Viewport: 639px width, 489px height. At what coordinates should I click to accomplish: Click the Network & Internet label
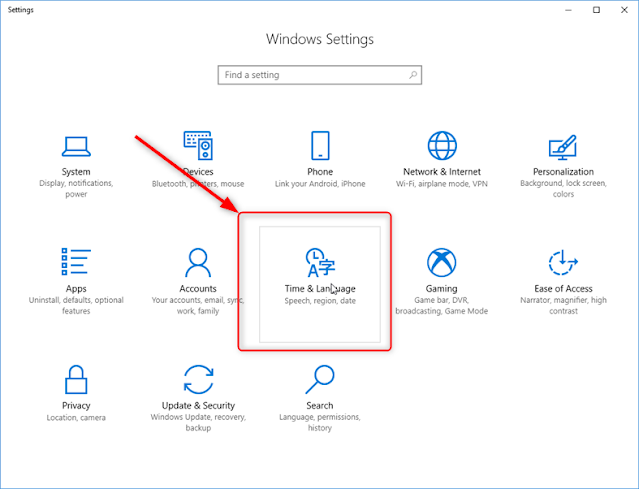[442, 172]
